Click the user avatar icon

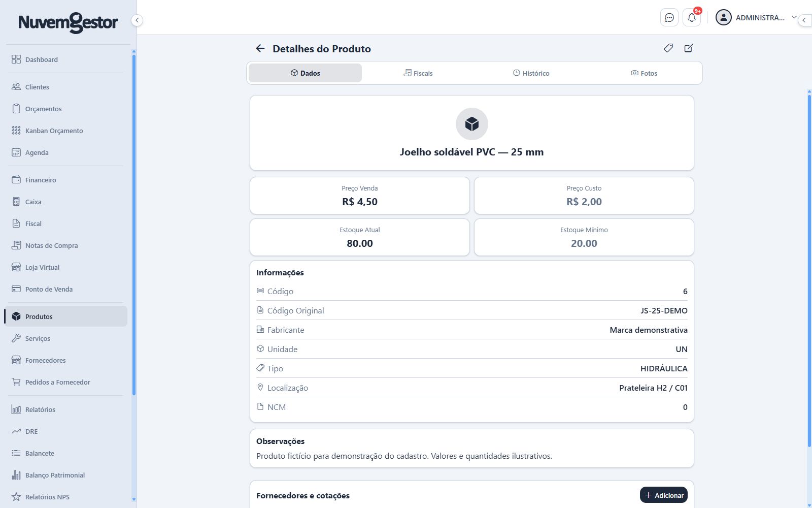coord(723,18)
